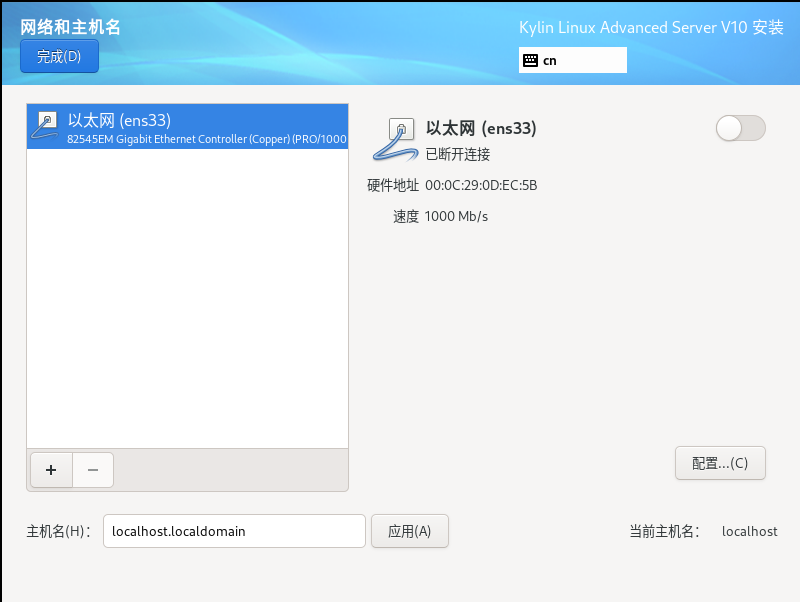Toggle the Ethernet connection switch on
This screenshot has height=602, width=800.
(739, 128)
